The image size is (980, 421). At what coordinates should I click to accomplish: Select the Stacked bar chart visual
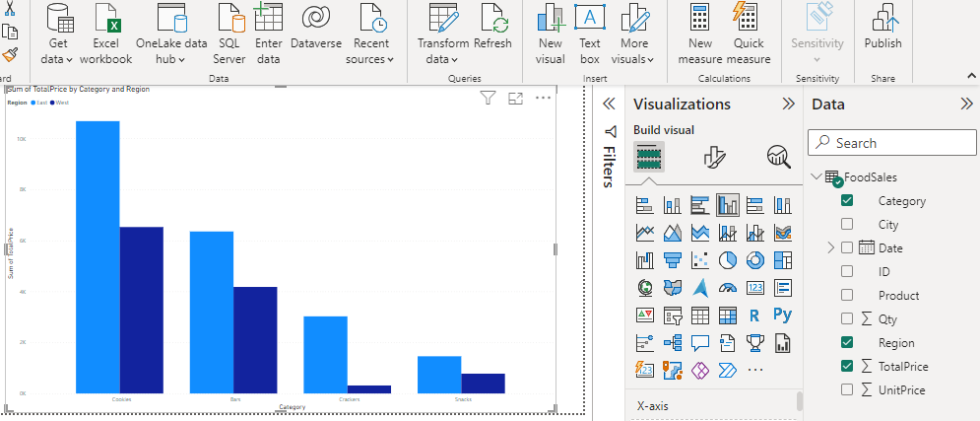click(x=644, y=204)
